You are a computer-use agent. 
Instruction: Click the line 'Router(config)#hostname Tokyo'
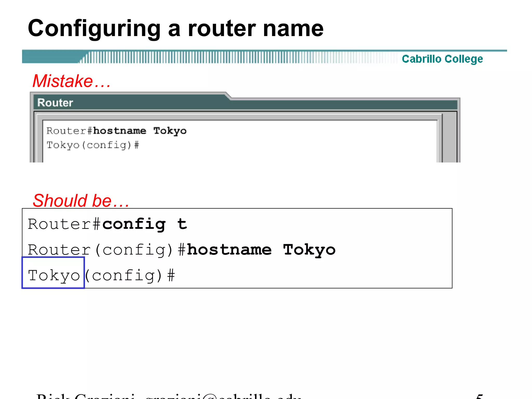point(182,250)
